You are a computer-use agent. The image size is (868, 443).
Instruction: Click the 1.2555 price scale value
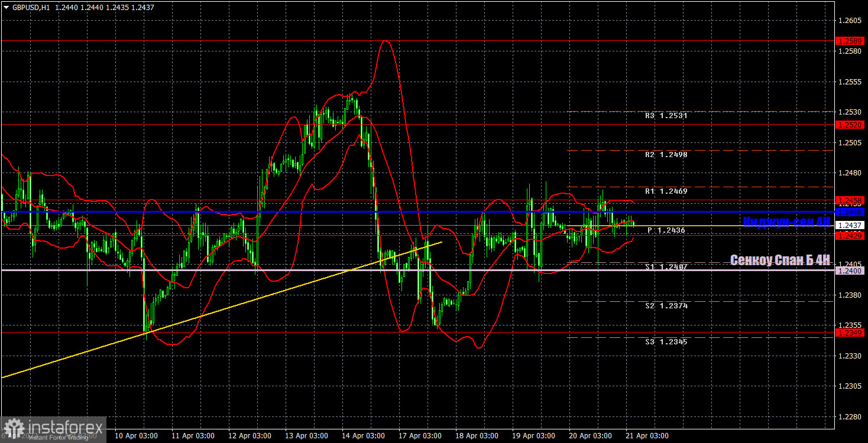coord(850,82)
